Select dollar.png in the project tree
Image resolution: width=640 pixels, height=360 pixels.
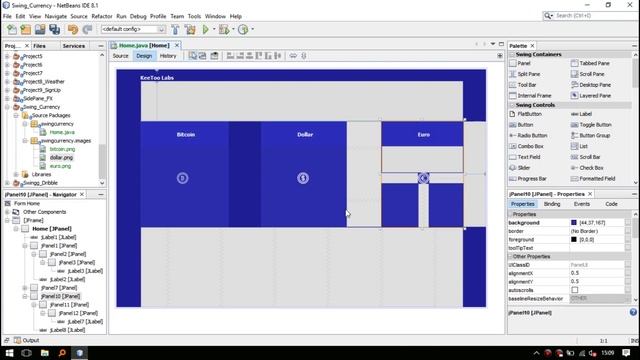(x=61, y=158)
